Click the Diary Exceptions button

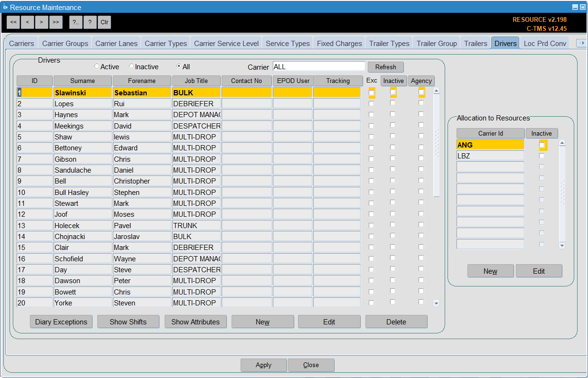(x=61, y=322)
